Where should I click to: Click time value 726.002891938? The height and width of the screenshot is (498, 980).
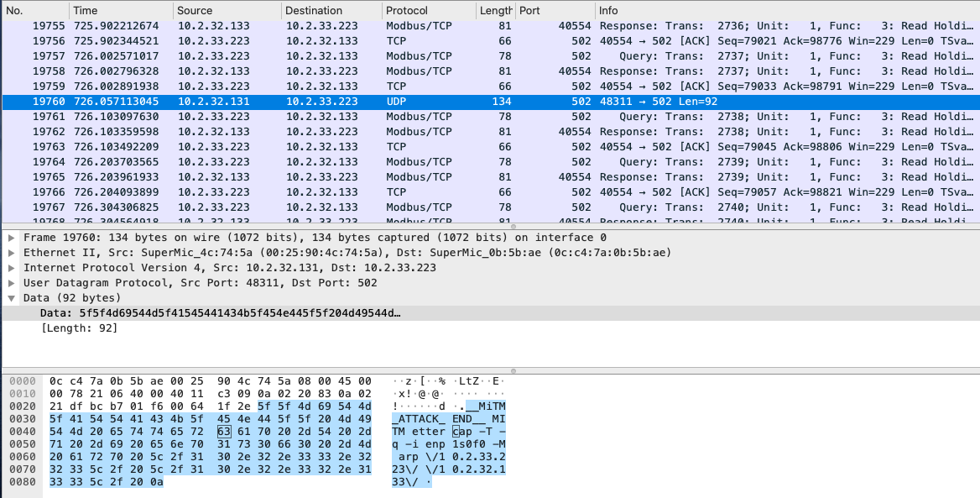point(117,86)
